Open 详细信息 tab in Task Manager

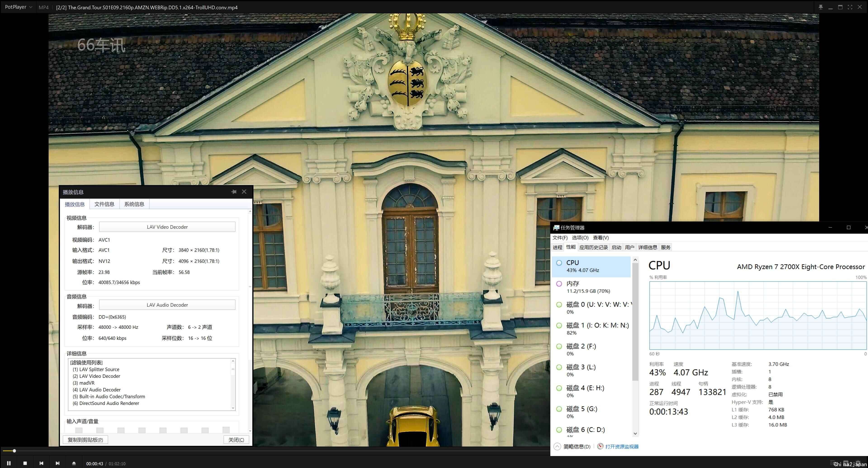coord(647,247)
